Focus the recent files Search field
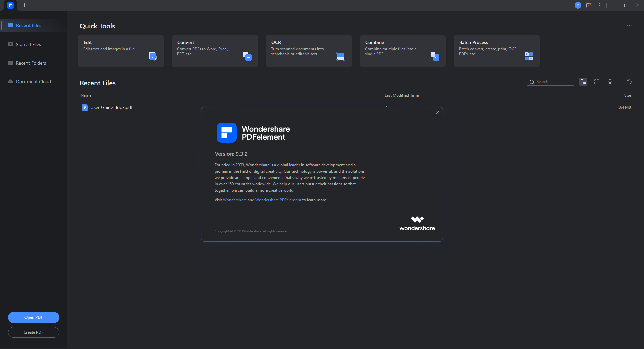 [550, 82]
